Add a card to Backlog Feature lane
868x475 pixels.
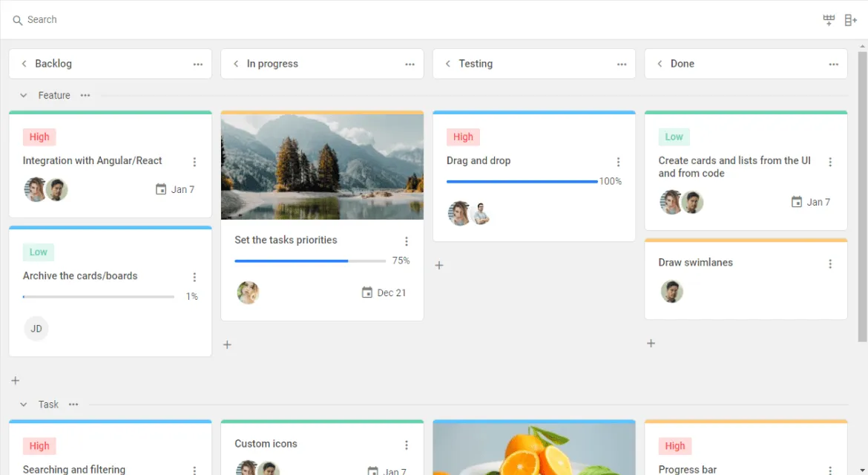tap(16, 380)
